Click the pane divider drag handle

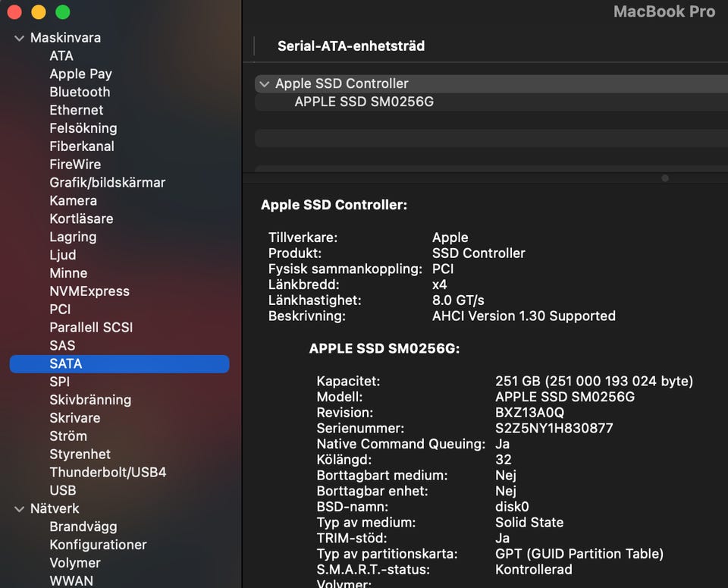click(x=665, y=178)
